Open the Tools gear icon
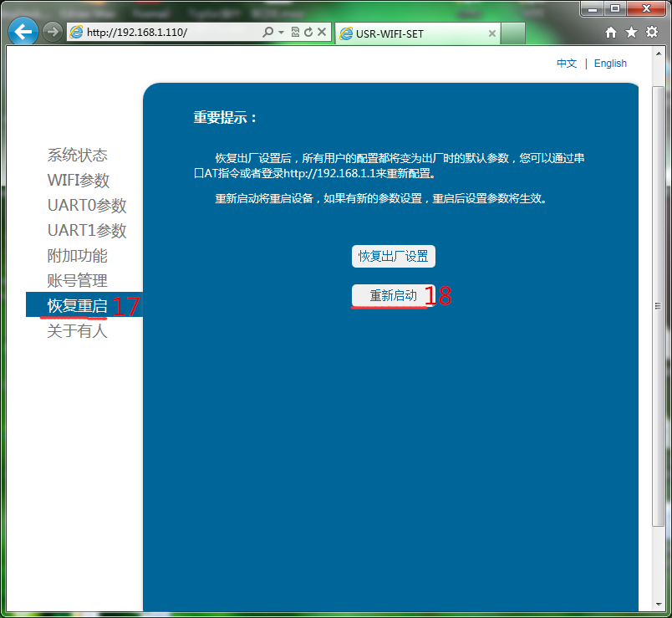This screenshot has width=672, height=618. point(651,33)
